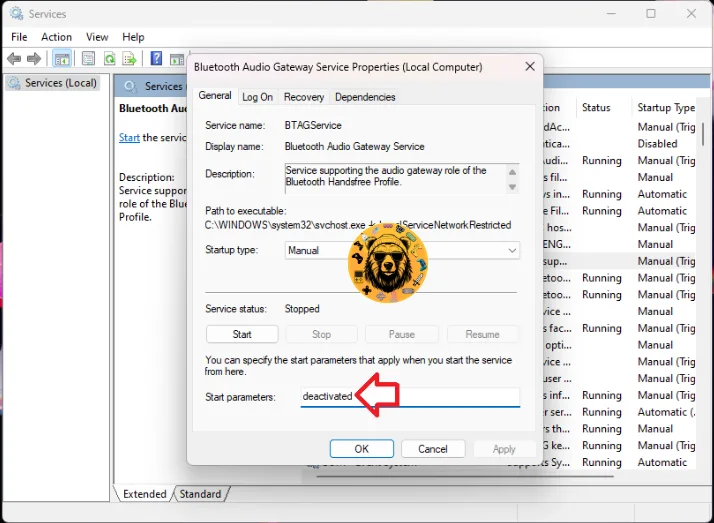Screen dimensions: 714x523
Task: Click the Forward arrow in the toolbar
Action: coord(34,59)
